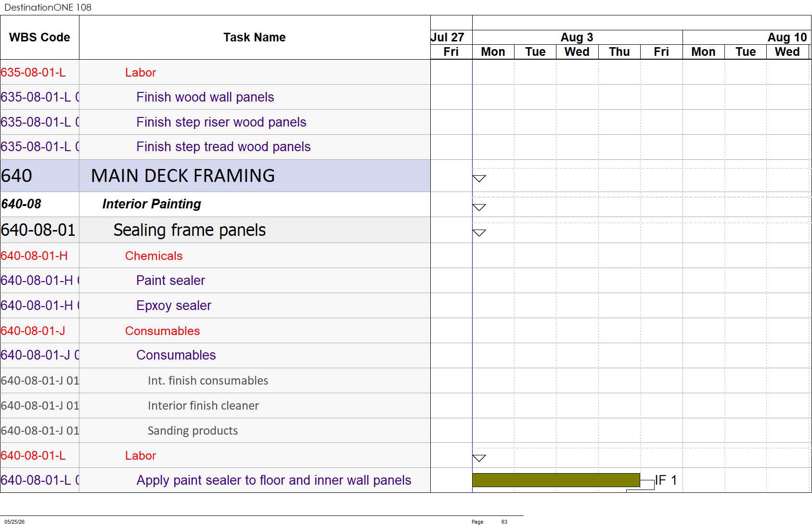Select the Sealing frame panels task name
The image size is (812, 528).
tap(190, 230)
